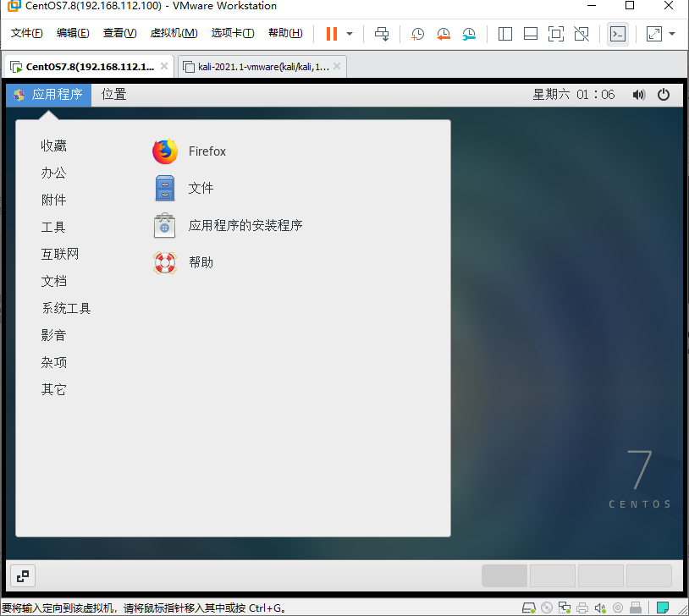Select the 附件 category

(53, 200)
